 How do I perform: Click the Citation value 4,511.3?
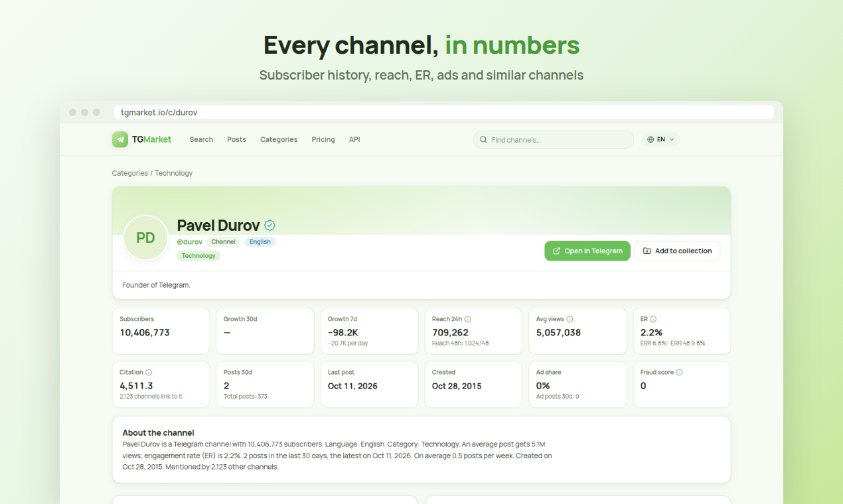[x=136, y=385]
